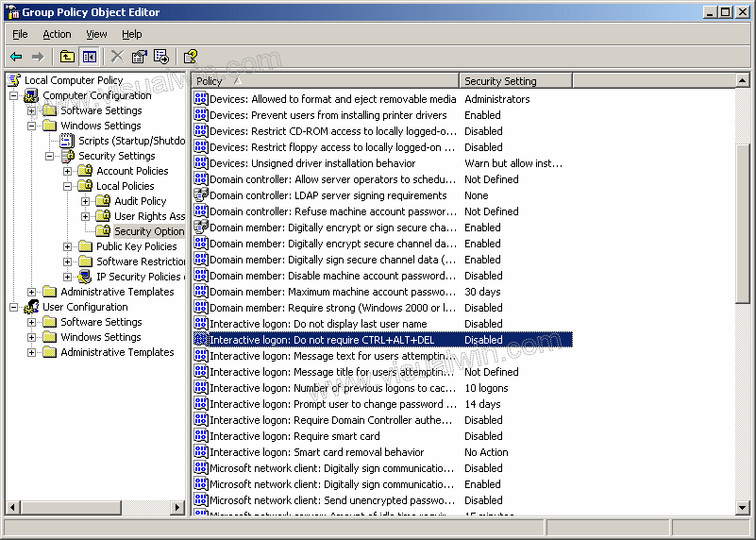
Task: Expand the Audit Policy node
Action: tap(86, 201)
